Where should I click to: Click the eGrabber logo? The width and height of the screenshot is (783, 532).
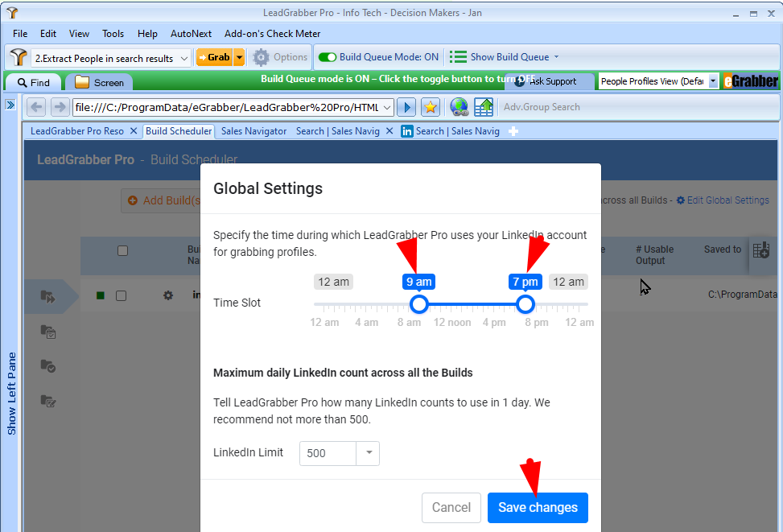[x=751, y=81]
